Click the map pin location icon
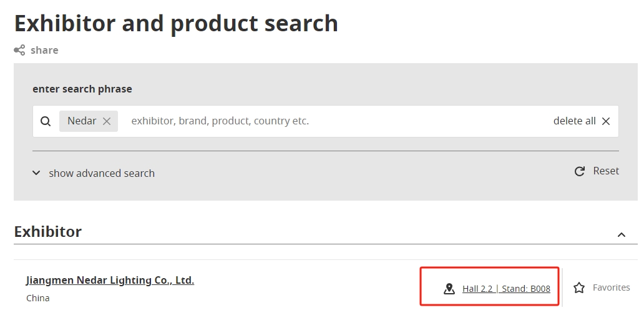This screenshot has width=644, height=315. point(449,289)
